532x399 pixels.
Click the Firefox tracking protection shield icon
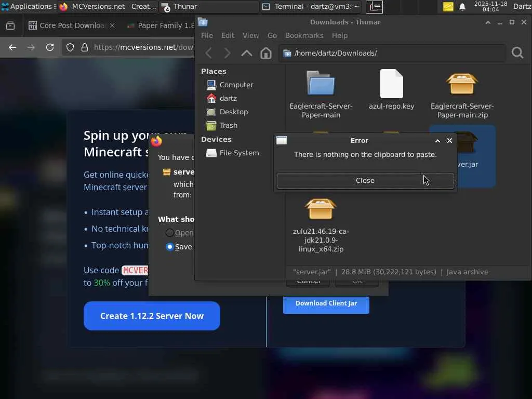pos(70,47)
